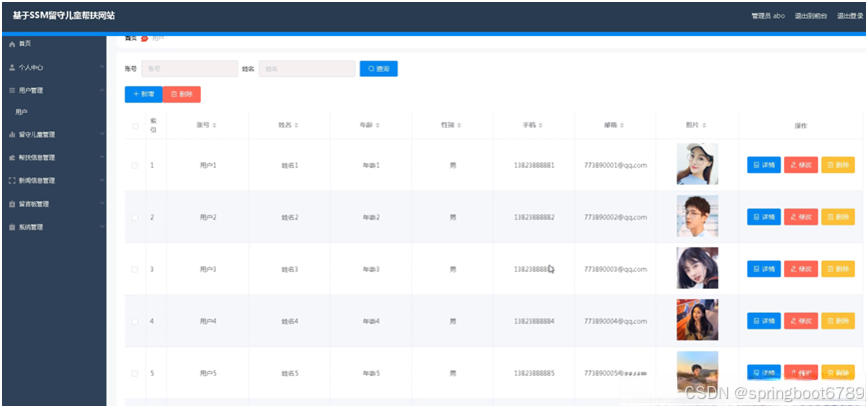Click the blue 查询 search button

pyautogui.click(x=379, y=69)
